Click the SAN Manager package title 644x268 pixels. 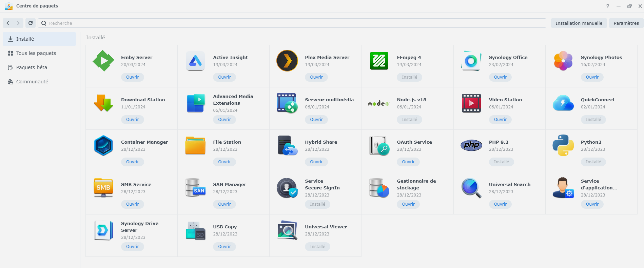[230, 185]
